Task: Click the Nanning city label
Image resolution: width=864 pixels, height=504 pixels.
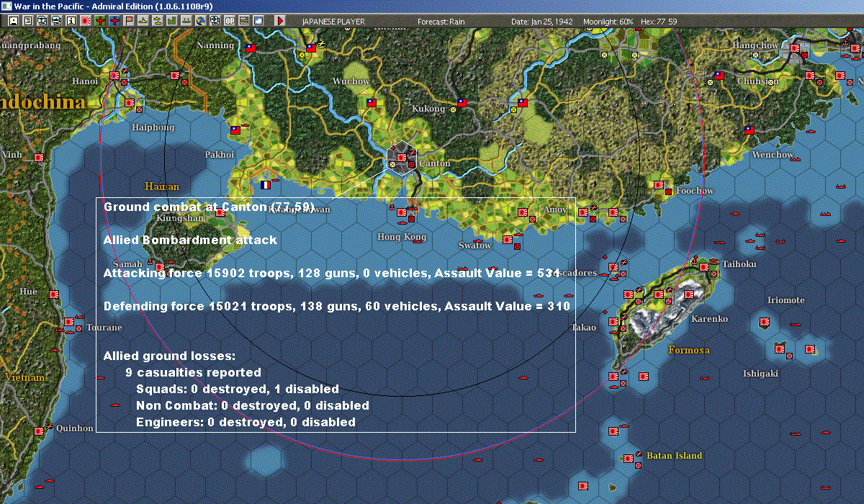Action: (216, 45)
